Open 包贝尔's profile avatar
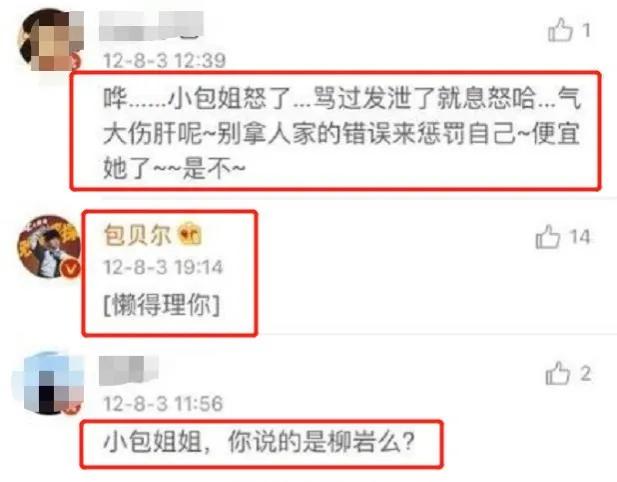The width and height of the screenshot is (617, 482). coord(48,246)
